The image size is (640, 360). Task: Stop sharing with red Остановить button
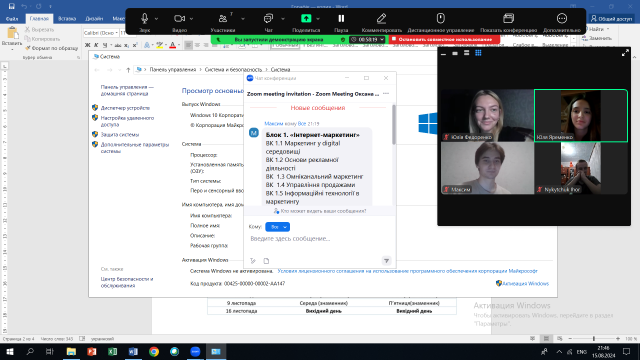click(x=444, y=40)
